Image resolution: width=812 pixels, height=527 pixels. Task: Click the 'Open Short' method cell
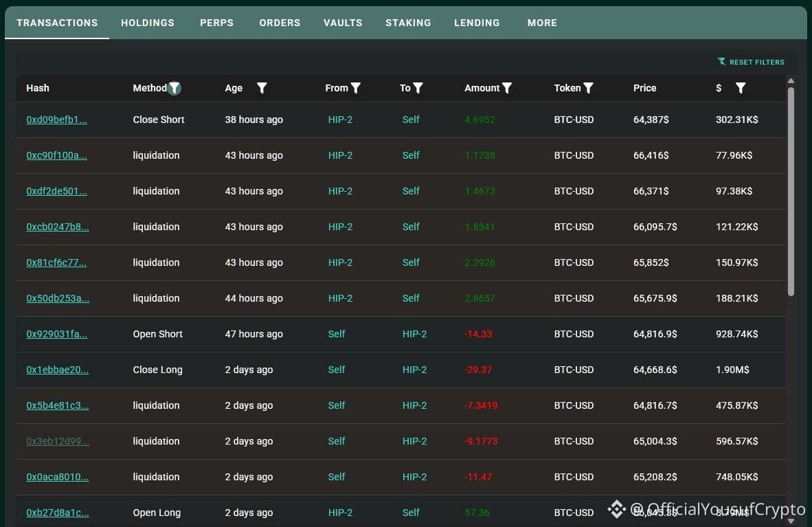pyautogui.click(x=158, y=334)
